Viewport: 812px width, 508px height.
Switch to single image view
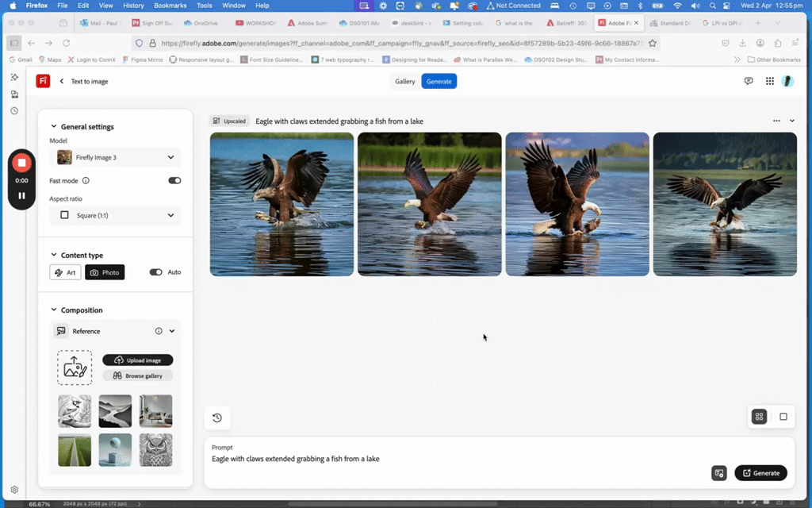(783, 416)
